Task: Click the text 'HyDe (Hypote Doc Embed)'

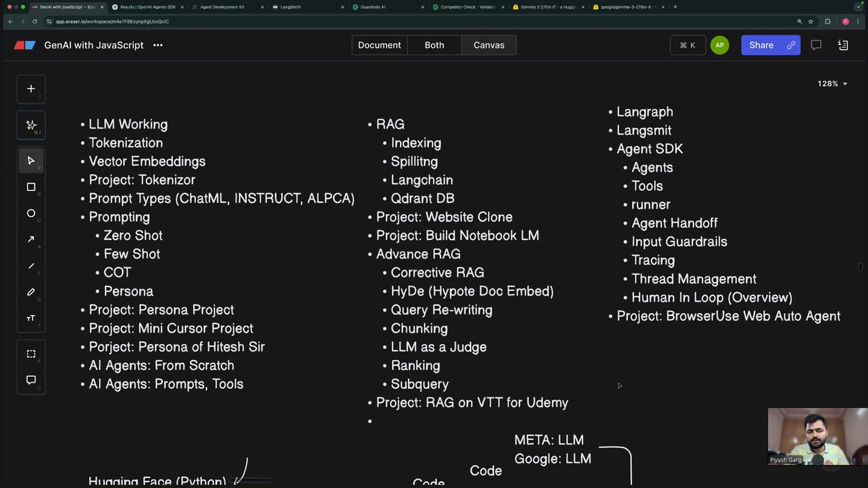Action: (x=472, y=291)
